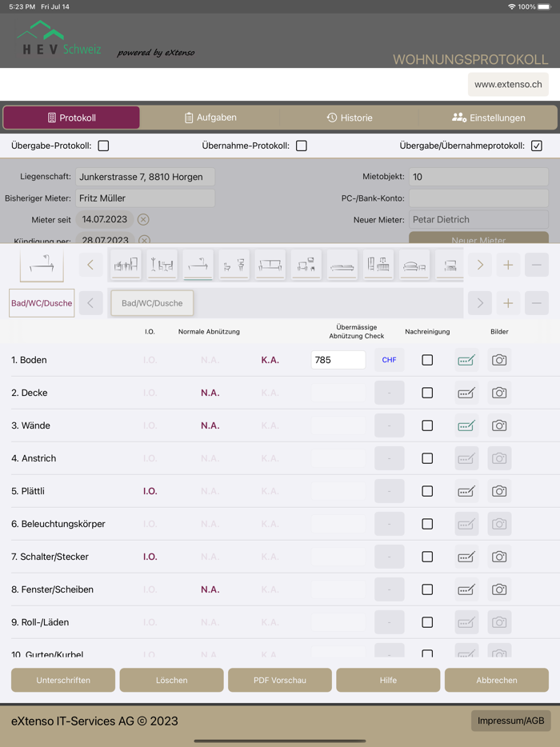Viewport: 560px width, 747px height.
Task: Open Impressum/AGB
Action: [511, 721]
